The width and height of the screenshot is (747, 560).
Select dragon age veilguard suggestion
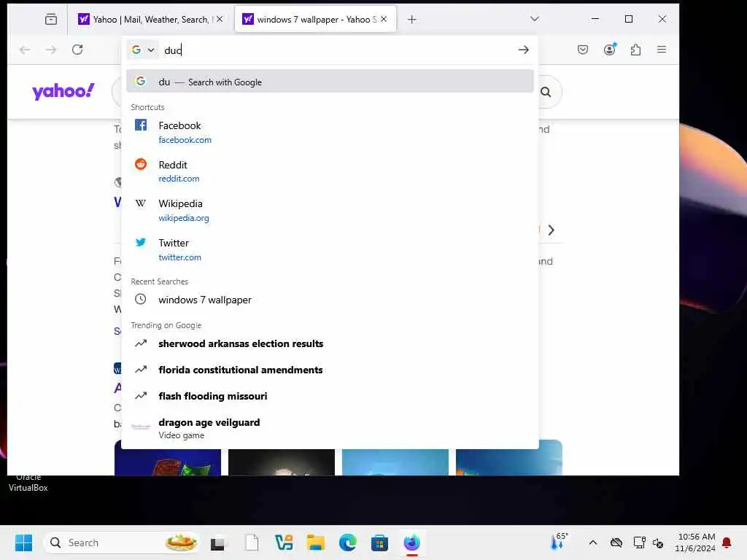pyautogui.click(x=330, y=428)
